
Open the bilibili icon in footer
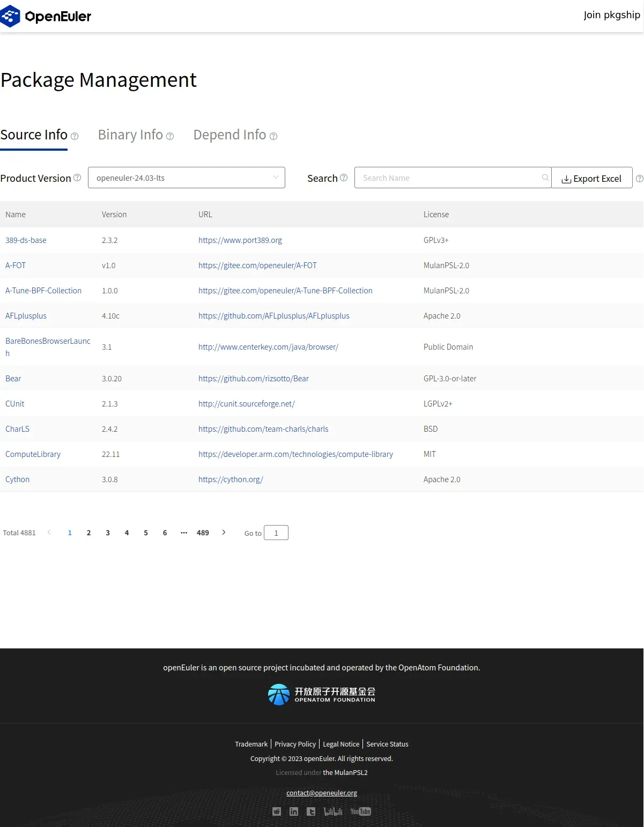point(333,811)
